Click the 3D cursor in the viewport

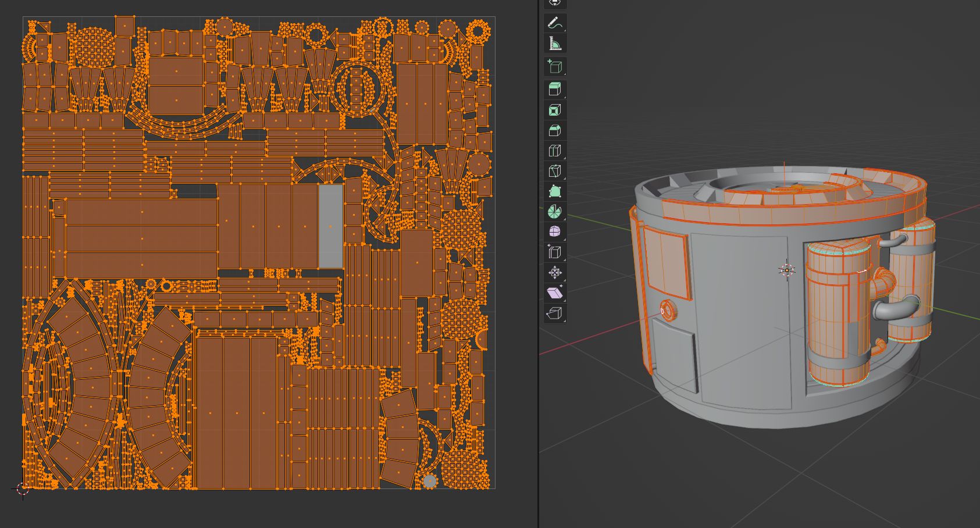click(787, 270)
